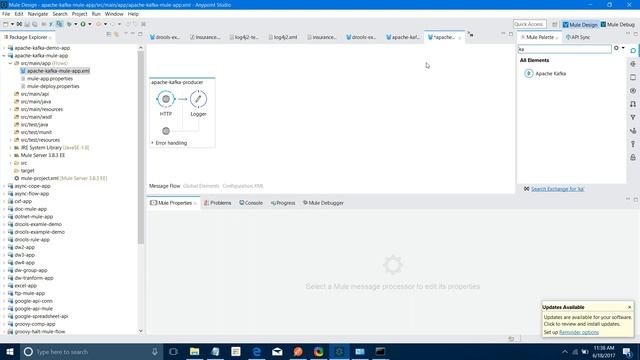The image size is (640, 360).
Task: Open Microsoft Edge from the taskbar
Action: pyautogui.click(x=256, y=351)
